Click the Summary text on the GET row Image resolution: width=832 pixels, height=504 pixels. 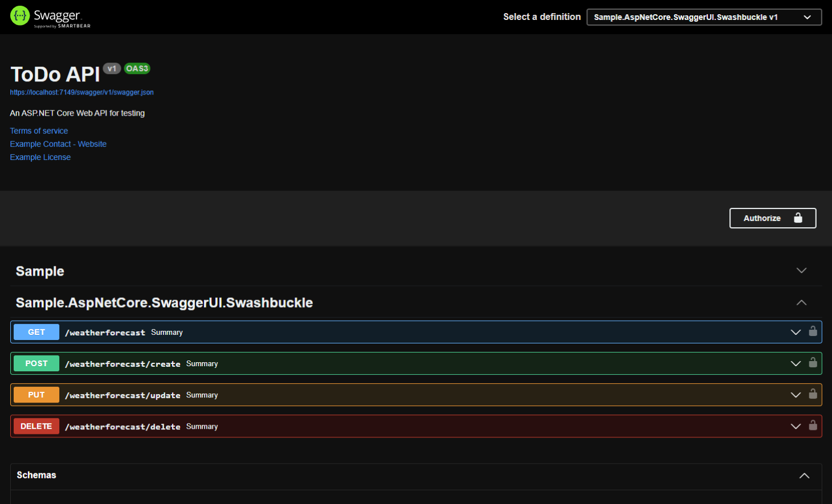pyautogui.click(x=167, y=332)
